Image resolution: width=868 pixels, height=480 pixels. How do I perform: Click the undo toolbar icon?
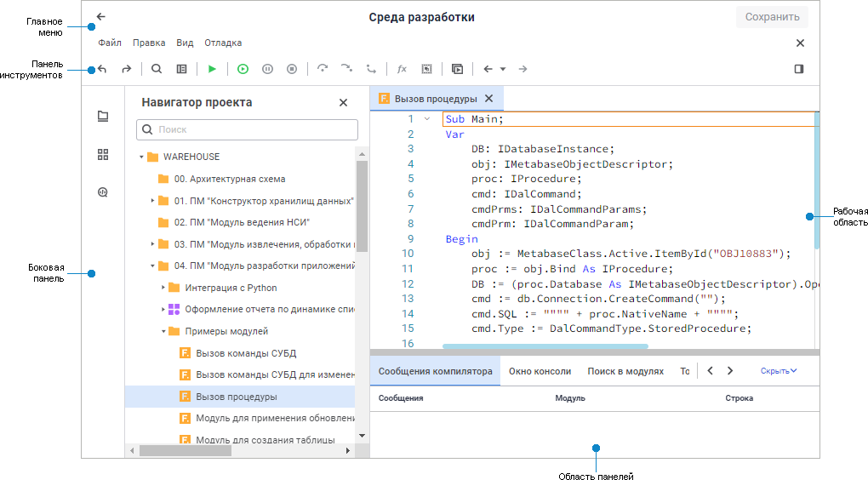(x=102, y=69)
